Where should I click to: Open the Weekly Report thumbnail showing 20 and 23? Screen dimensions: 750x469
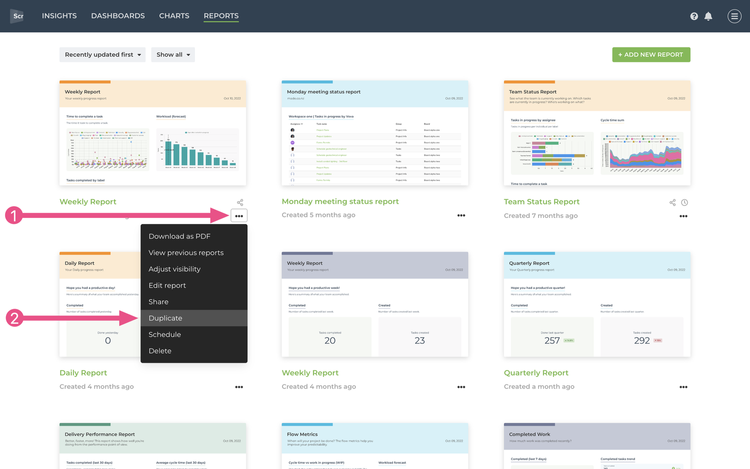pos(375,305)
